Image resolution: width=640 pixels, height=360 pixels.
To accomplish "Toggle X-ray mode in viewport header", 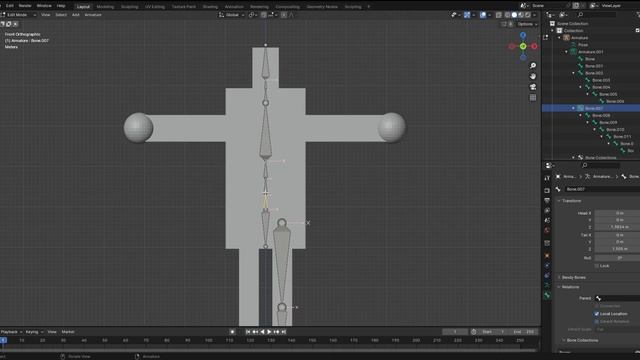I will pyautogui.click(x=499, y=15).
